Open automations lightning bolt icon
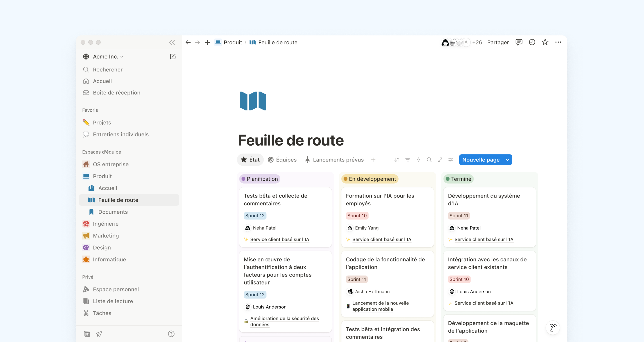The height and width of the screenshot is (342, 644). tap(418, 160)
